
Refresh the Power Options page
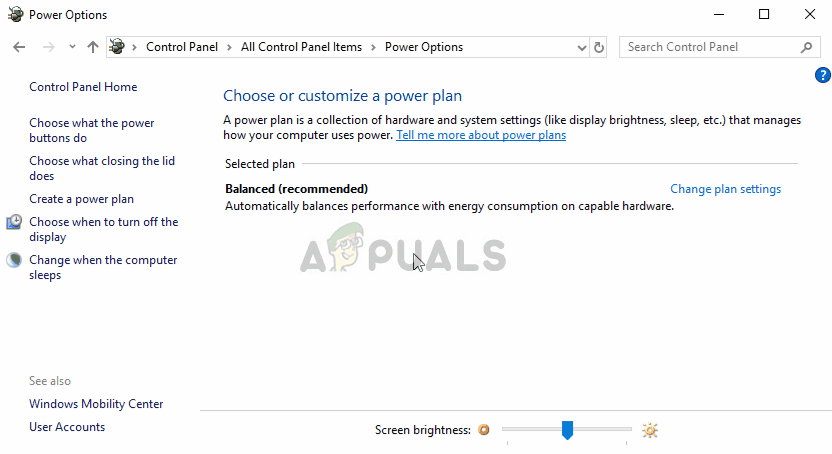pos(599,47)
